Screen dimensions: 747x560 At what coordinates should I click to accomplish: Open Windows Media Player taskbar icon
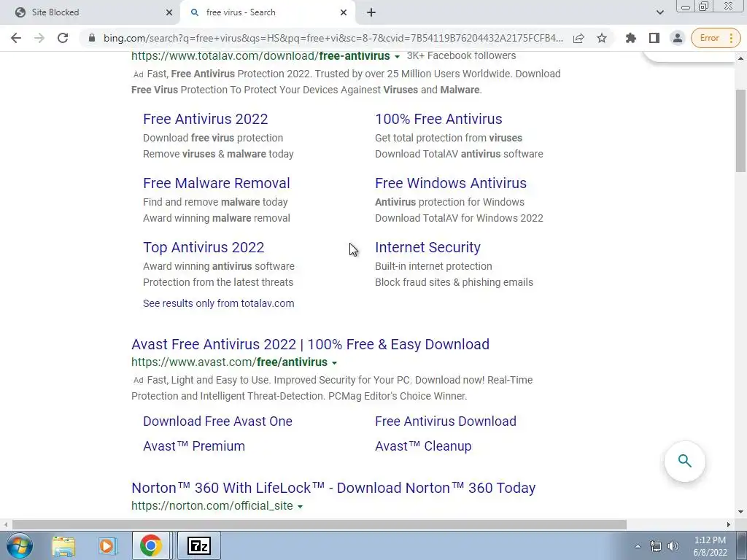pos(107,545)
